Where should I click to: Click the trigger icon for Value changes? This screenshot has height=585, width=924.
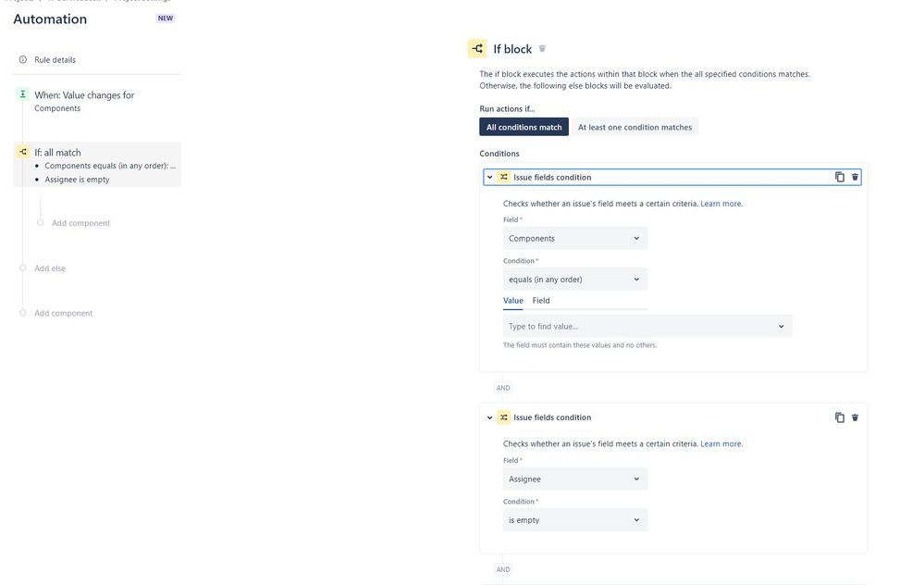22,94
